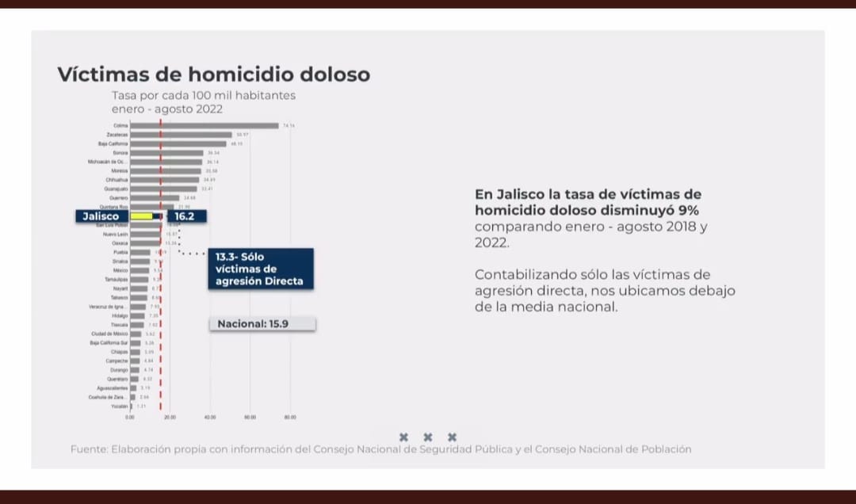This screenshot has height=504, width=856.
Task: Click the "Sinaloa" row label
Action: pyautogui.click(x=120, y=262)
